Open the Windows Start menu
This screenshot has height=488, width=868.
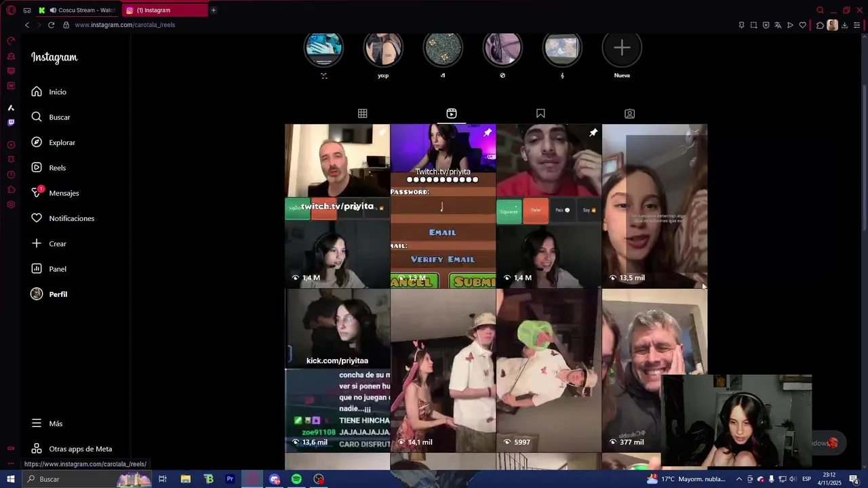click(11, 479)
